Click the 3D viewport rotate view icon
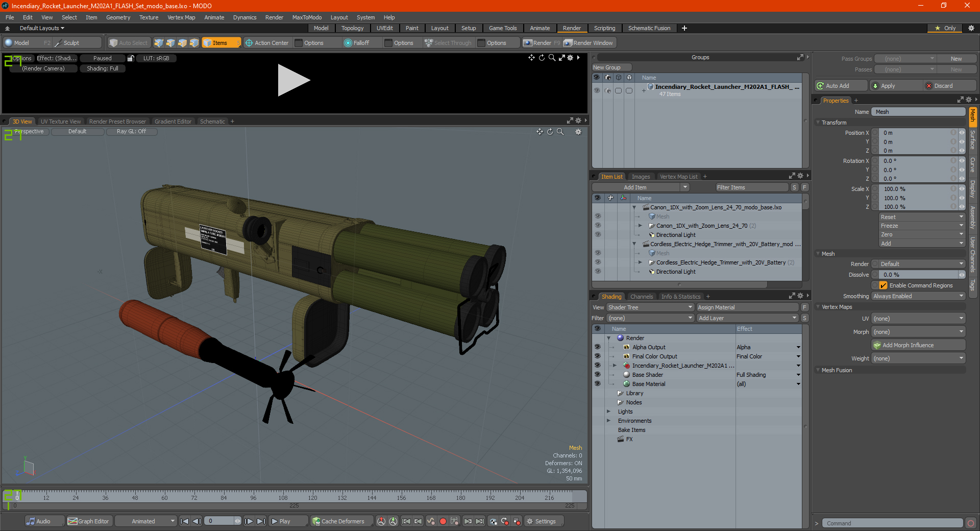The height and width of the screenshot is (531, 980). click(550, 132)
